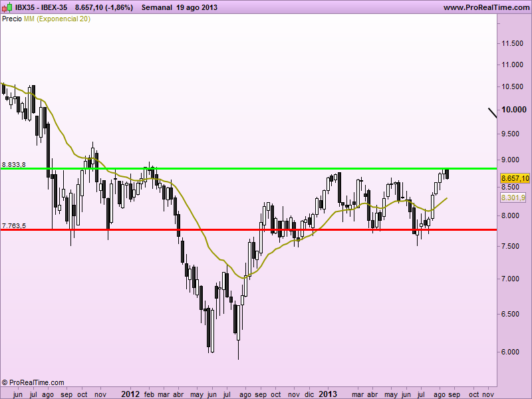The height and width of the screenshot is (399, 532).
Task: Click the © ProRealTime.com watermark
Action: click(x=33, y=382)
